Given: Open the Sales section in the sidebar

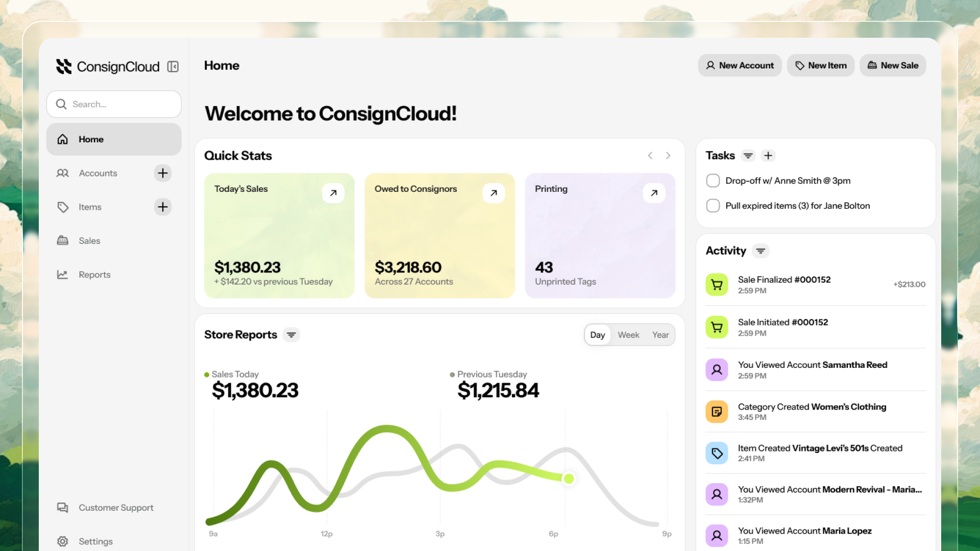Looking at the screenshot, I should 89,240.
